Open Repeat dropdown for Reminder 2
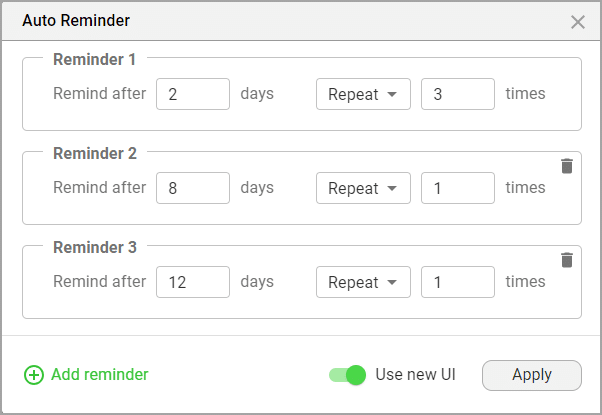The width and height of the screenshot is (602, 415). [x=363, y=188]
